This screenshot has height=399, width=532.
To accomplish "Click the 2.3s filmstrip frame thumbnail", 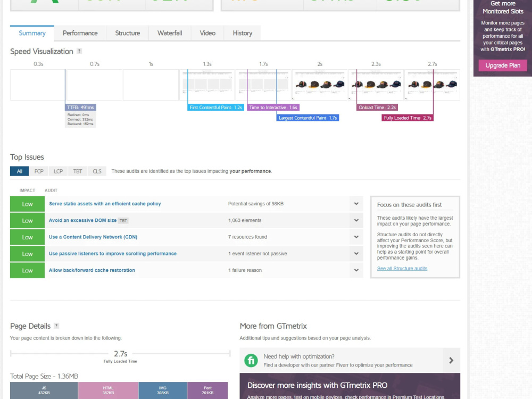I will 376,85.
